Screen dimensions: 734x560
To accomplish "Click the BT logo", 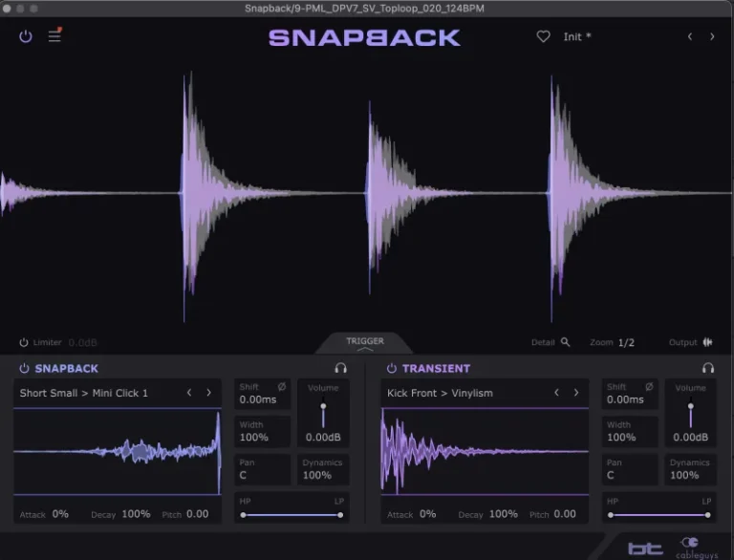I will (x=645, y=549).
